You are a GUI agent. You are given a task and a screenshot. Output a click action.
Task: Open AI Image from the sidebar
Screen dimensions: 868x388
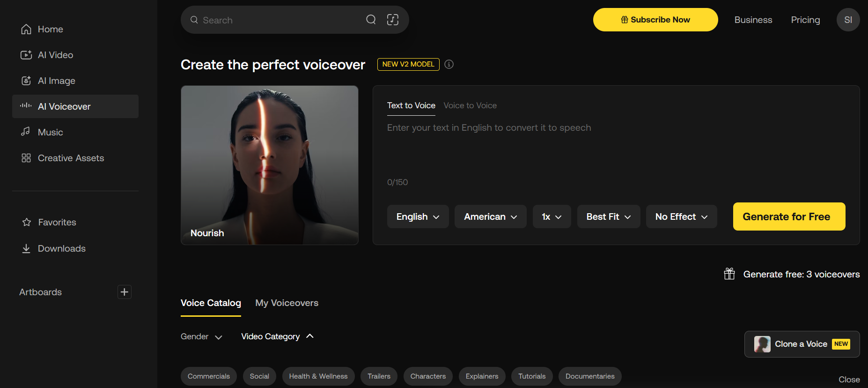(56, 81)
